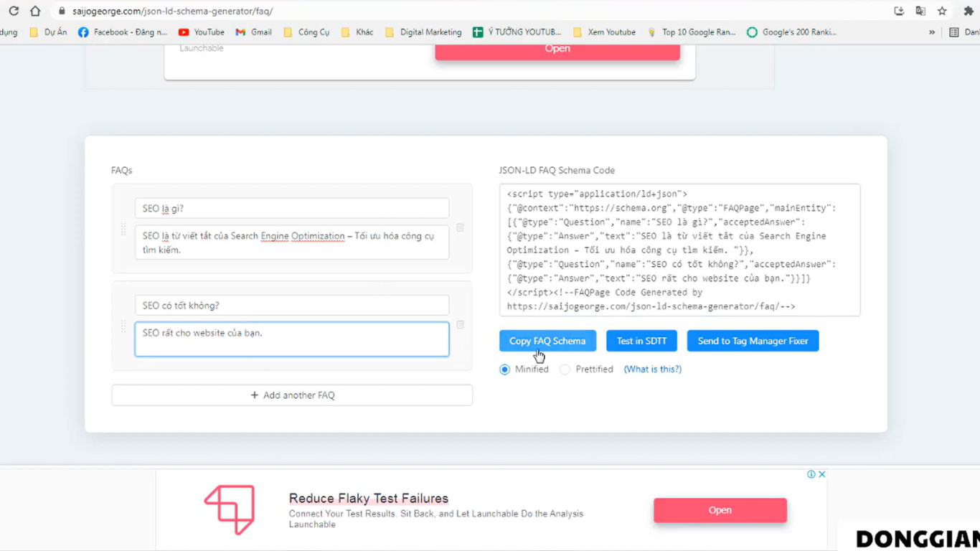Click the 'JSON-LD FAQ Schema Code' label

pyautogui.click(x=557, y=171)
